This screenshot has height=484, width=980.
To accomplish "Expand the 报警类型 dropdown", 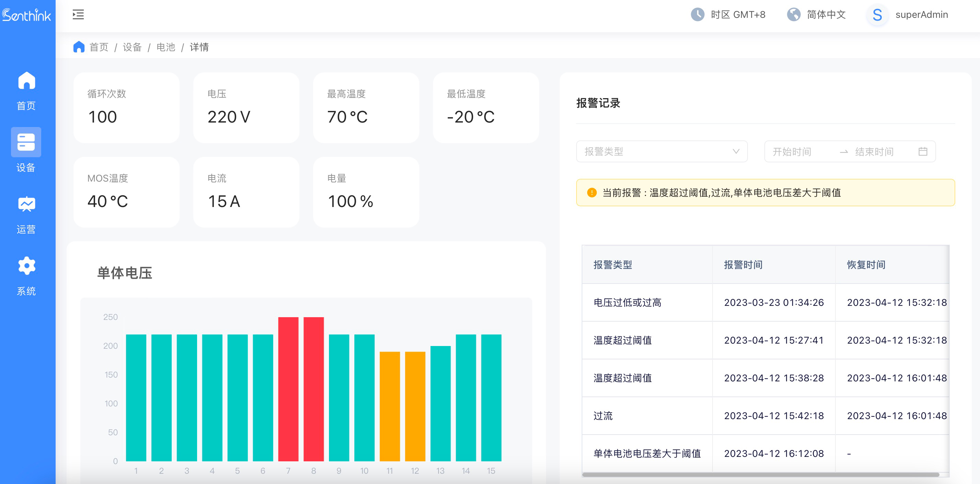I will 662,152.
